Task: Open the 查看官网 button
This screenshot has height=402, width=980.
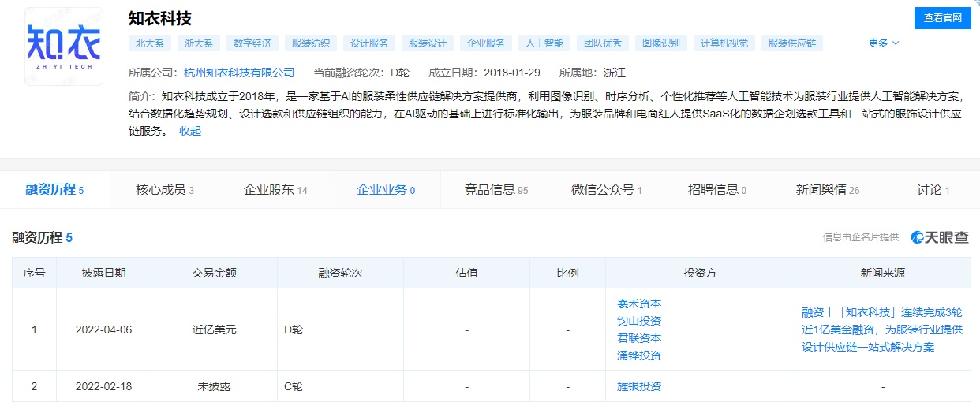Action: click(x=943, y=18)
